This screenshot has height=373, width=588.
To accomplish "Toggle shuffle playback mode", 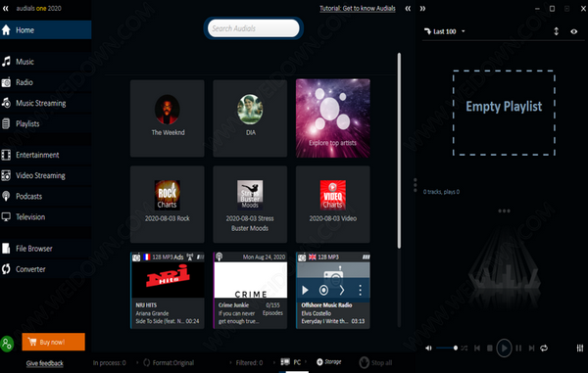I will coord(465,348).
